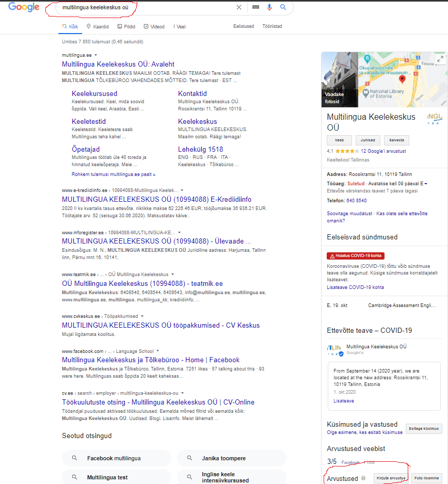Start voice search with the microphone icon
Viewport: 448px width, 484px height.
[269, 7]
